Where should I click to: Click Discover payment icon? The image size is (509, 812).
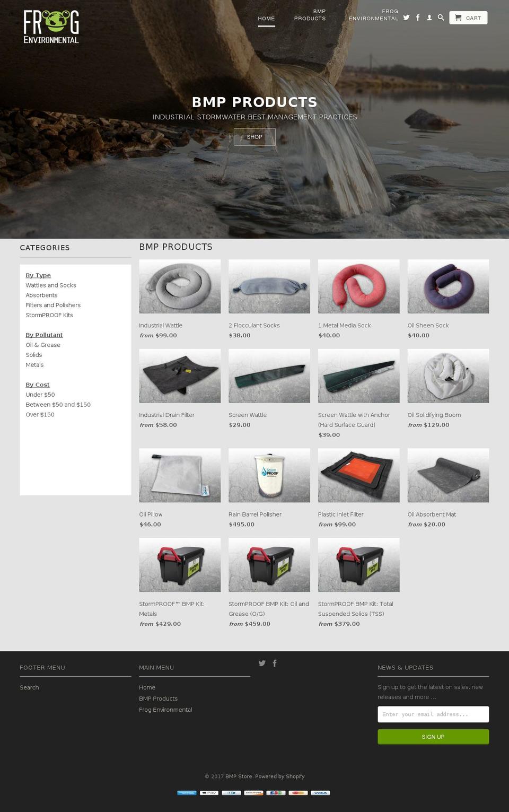coord(253,793)
